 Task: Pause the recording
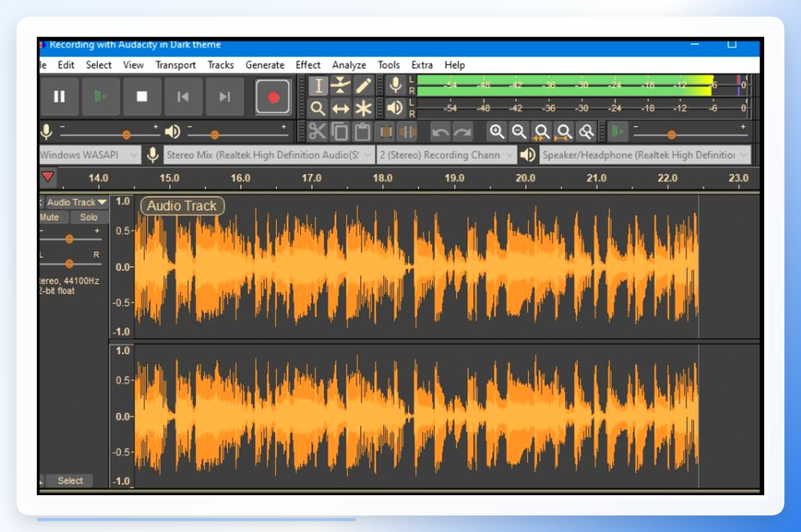point(59,97)
